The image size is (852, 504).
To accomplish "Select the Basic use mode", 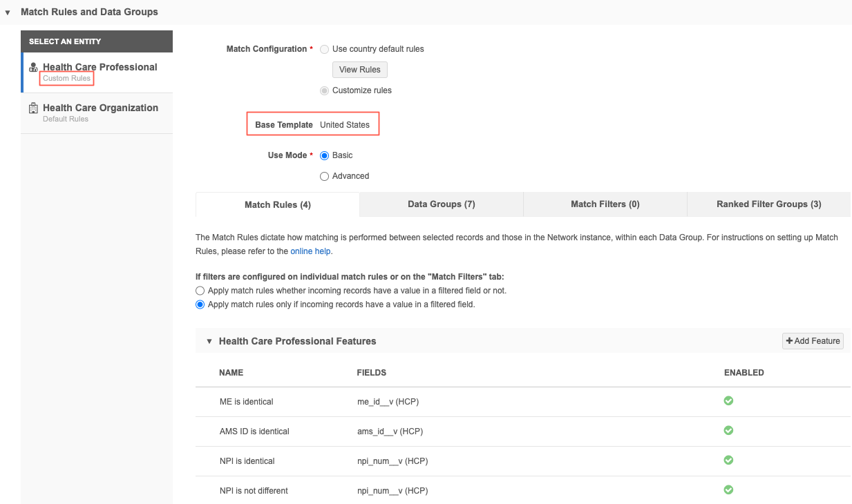I will tap(325, 155).
